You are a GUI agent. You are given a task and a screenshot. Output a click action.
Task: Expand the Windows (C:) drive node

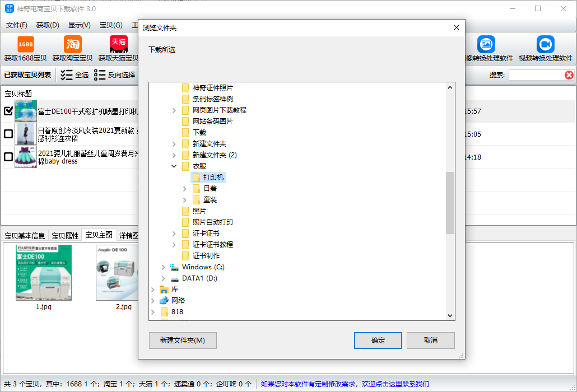(164, 267)
